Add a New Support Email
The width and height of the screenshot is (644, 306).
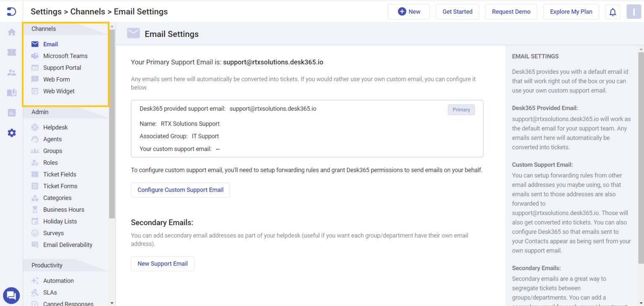click(163, 264)
